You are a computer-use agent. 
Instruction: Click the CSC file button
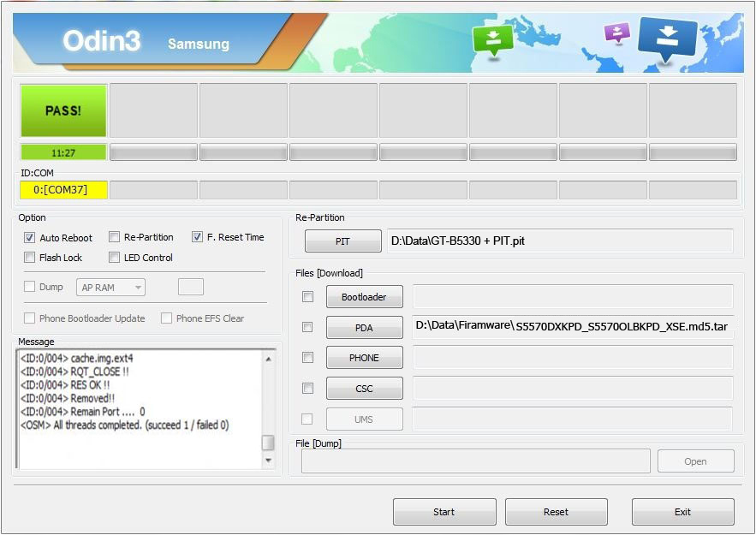(x=365, y=389)
